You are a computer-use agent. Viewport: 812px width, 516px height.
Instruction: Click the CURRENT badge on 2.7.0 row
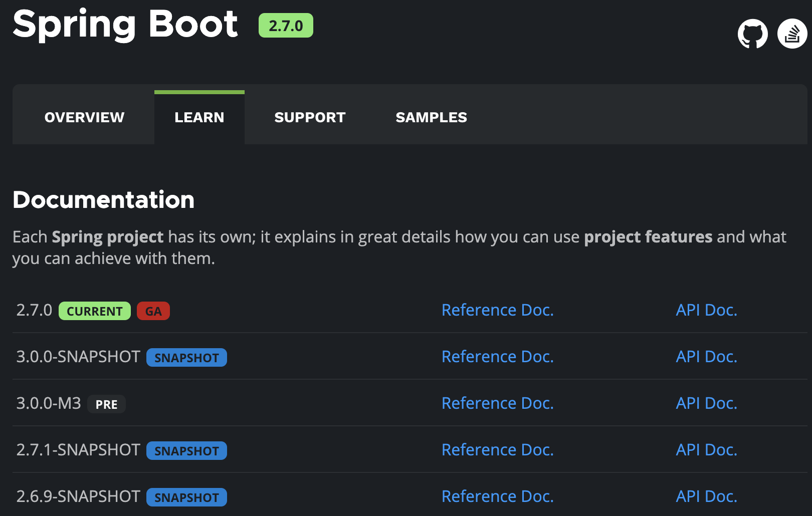click(95, 311)
